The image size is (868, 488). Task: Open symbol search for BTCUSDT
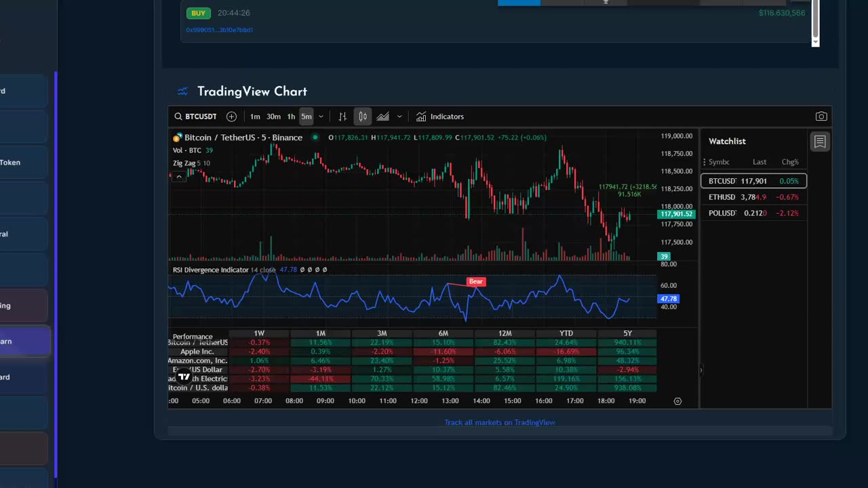pyautogui.click(x=195, y=117)
